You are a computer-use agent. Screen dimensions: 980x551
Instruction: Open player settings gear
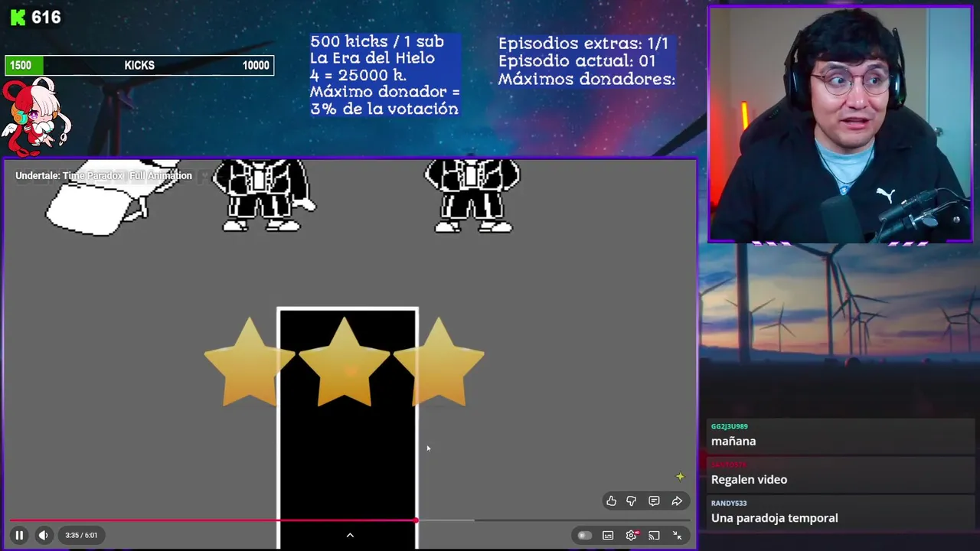click(632, 535)
